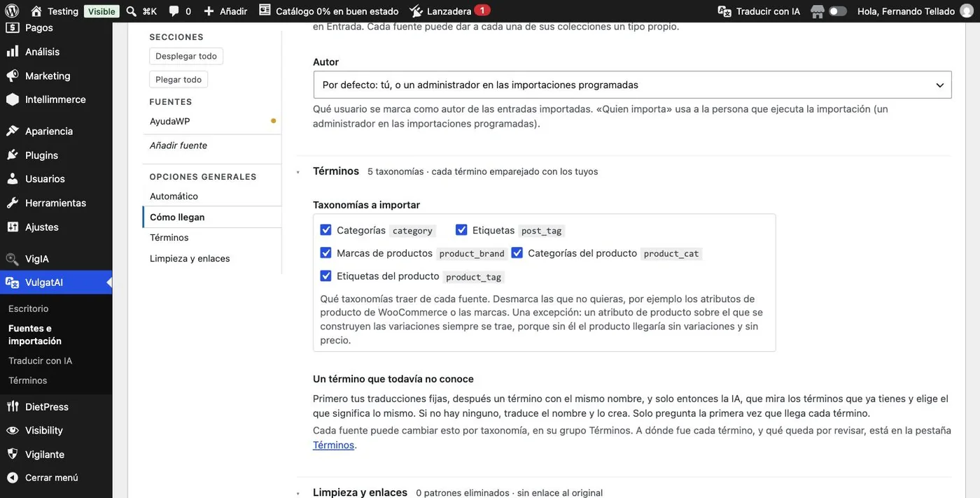Click the Términos section heading
Screen dimensions: 980x498
pos(336,171)
